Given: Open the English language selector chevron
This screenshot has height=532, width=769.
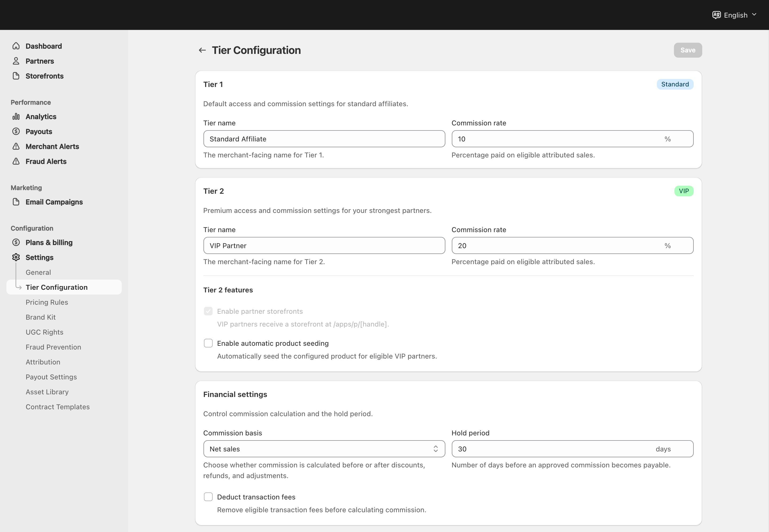Looking at the screenshot, I should point(754,15).
